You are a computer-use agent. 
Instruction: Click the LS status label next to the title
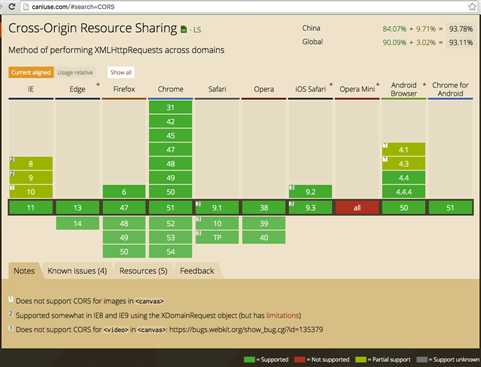pos(197,30)
